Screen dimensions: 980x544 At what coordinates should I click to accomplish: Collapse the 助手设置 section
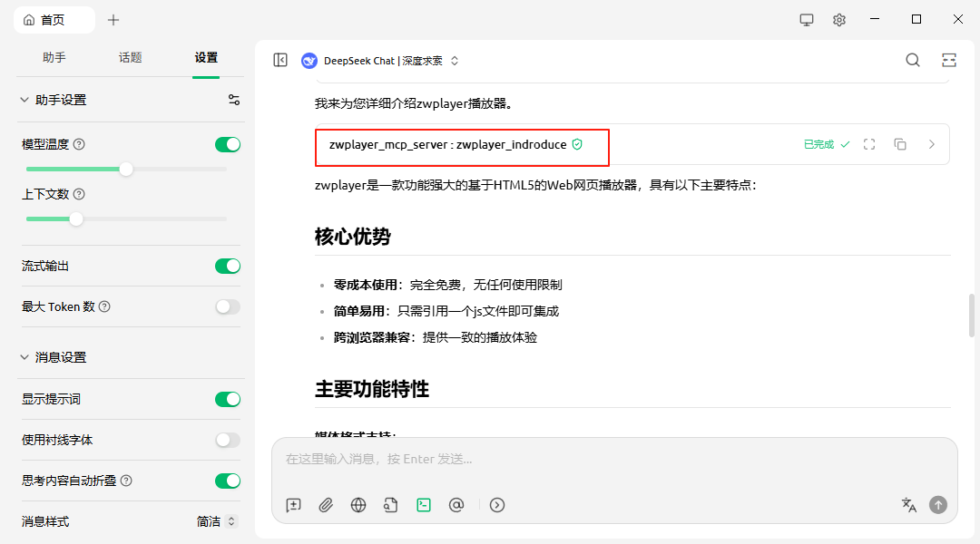coord(25,100)
